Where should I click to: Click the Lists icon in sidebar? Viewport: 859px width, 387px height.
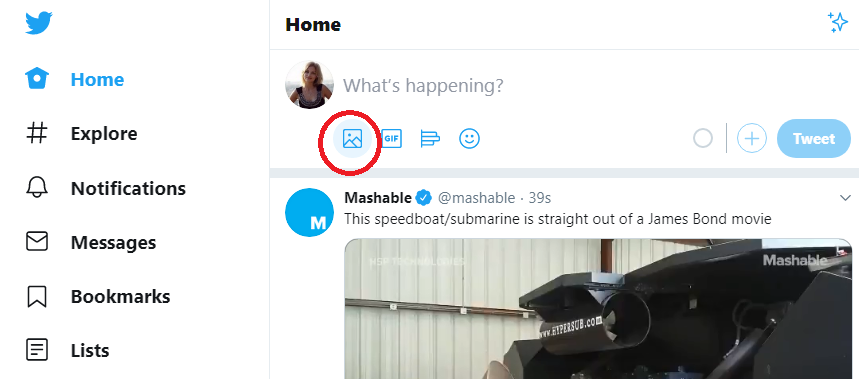pos(37,350)
